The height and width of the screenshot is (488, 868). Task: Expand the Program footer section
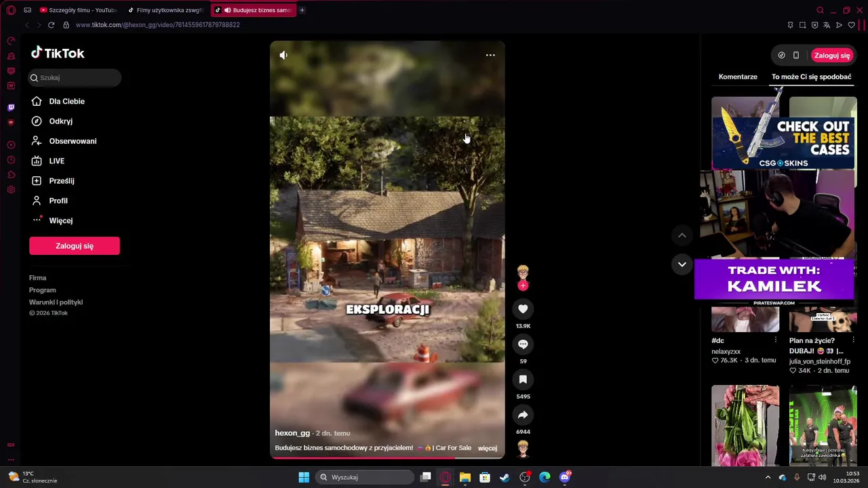pos(42,290)
